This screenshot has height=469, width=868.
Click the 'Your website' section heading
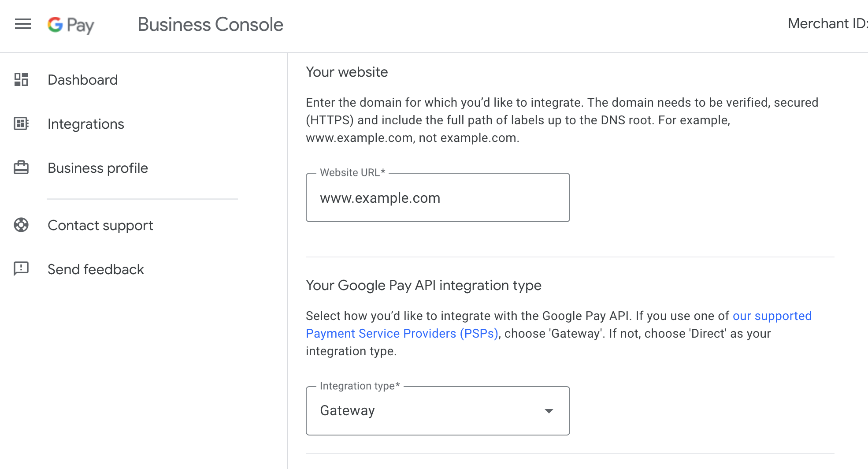347,72
